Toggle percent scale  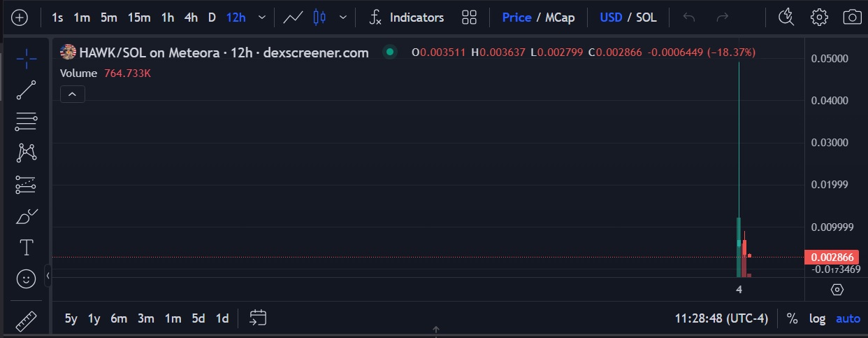pos(792,318)
